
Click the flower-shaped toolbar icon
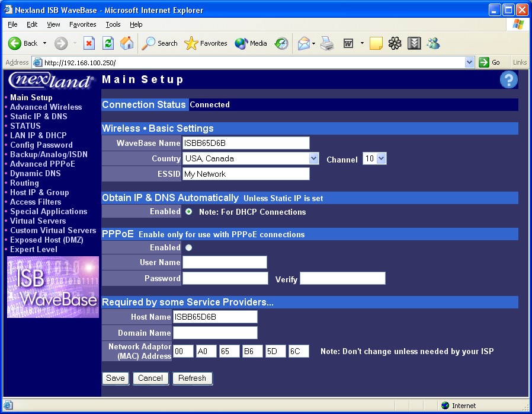click(395, 43)
